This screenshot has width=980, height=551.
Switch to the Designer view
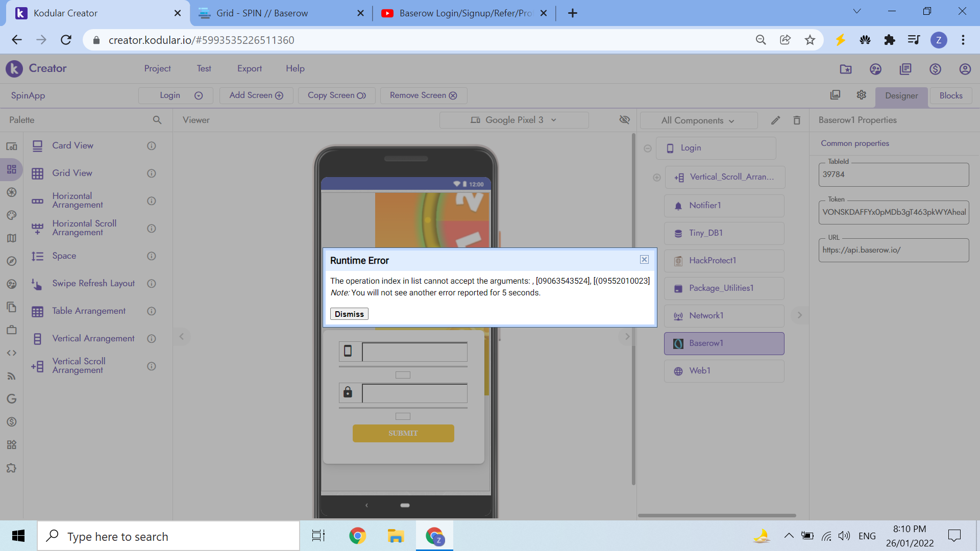pyautogui.click(x=901, y=95)
